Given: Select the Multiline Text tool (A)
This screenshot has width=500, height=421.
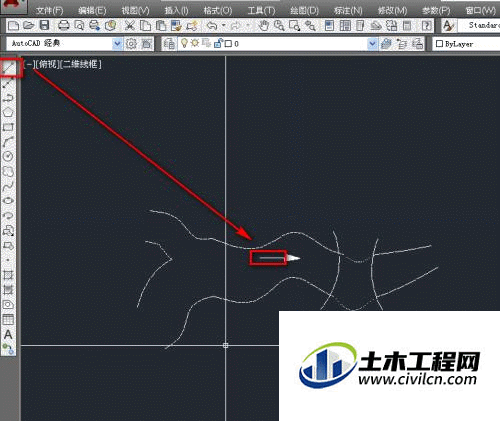Looking at the screenshot, I should tap(8, 334).
